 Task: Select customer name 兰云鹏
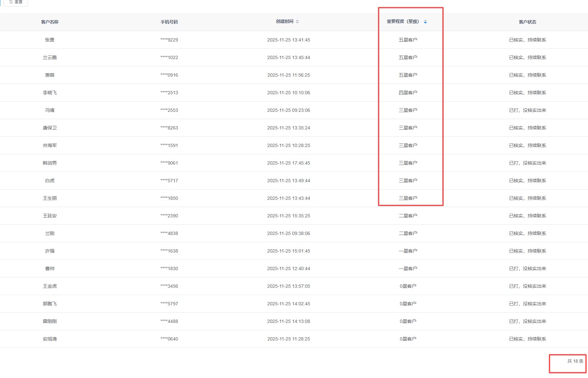[50, 57]
